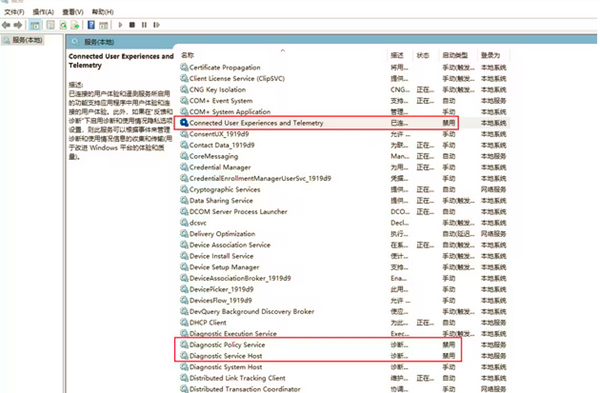This screenshot has height=393, width=600.
Task: Select the Device Install Service row
Action: [x=343, y=256]
